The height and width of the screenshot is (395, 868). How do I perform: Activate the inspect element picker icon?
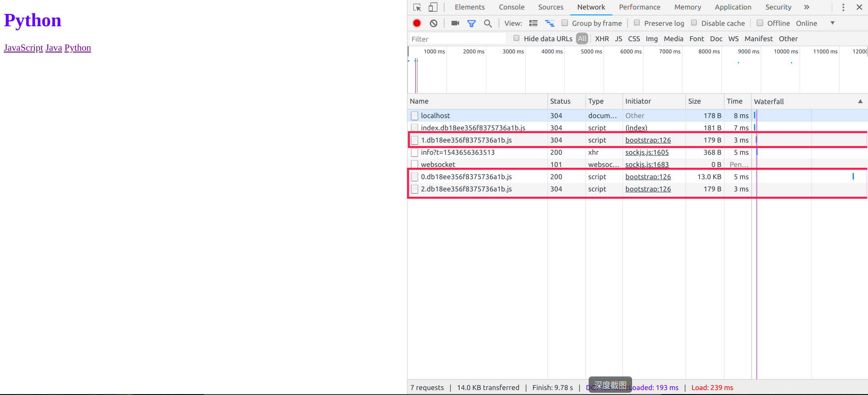tap(417, 7)
